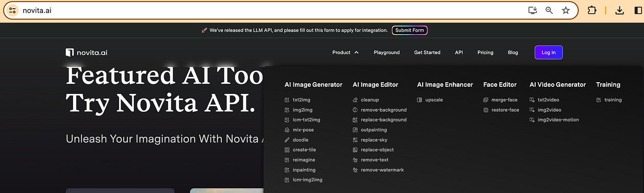Choose the lcm-img2img menu entry

tap(308, 180)
